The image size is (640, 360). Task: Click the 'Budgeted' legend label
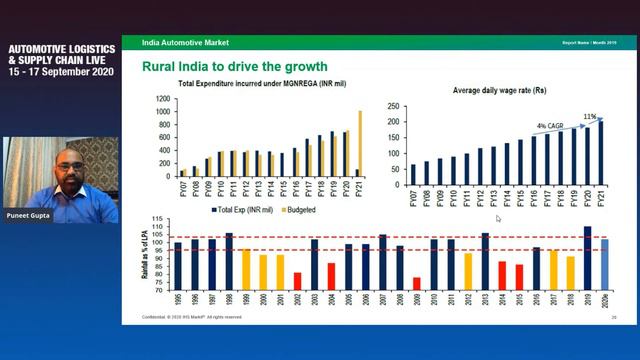point(301,210)
